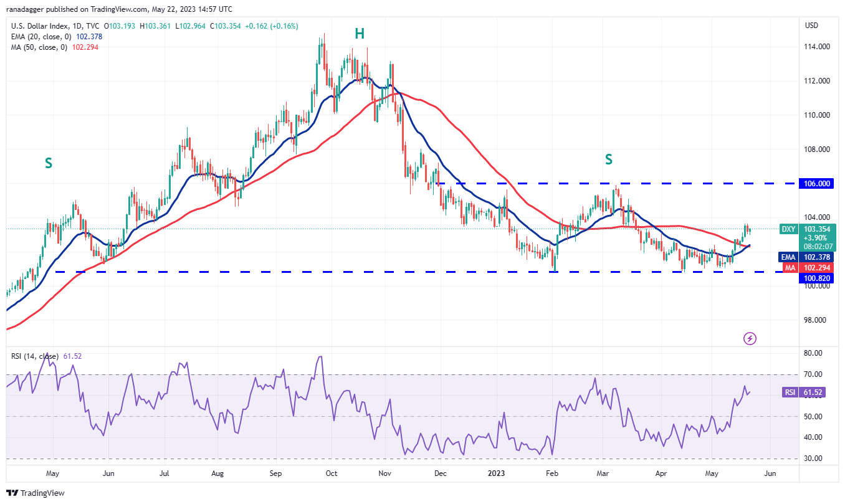This screenshot has height=504, width=845.
Task: Click Apr on the date axis
Action: tap(661, 473)
